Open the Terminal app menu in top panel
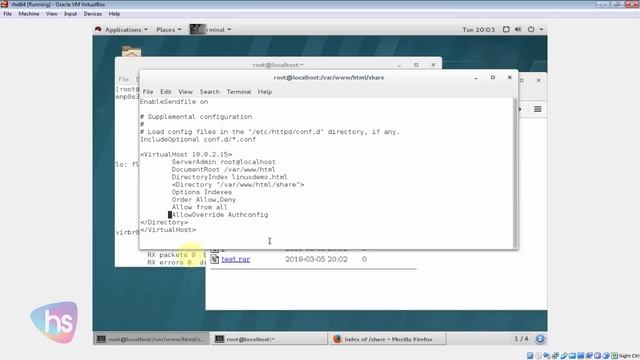 [x=211, y=29]
